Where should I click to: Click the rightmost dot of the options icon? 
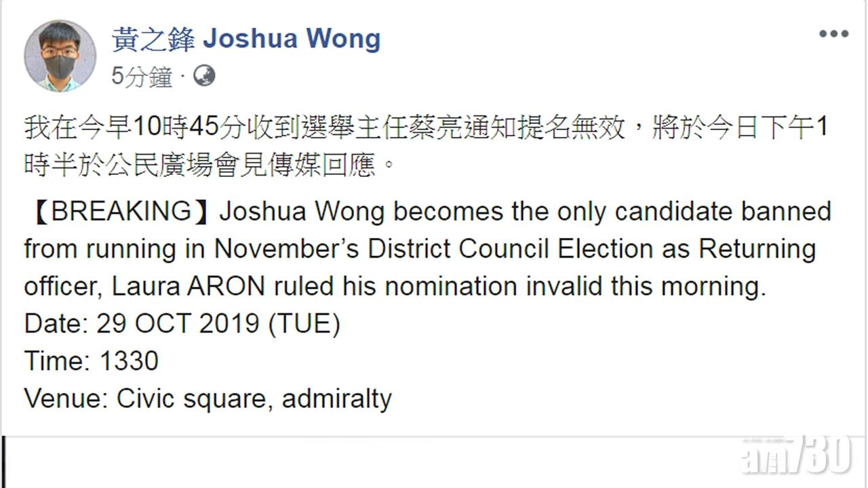844,34
